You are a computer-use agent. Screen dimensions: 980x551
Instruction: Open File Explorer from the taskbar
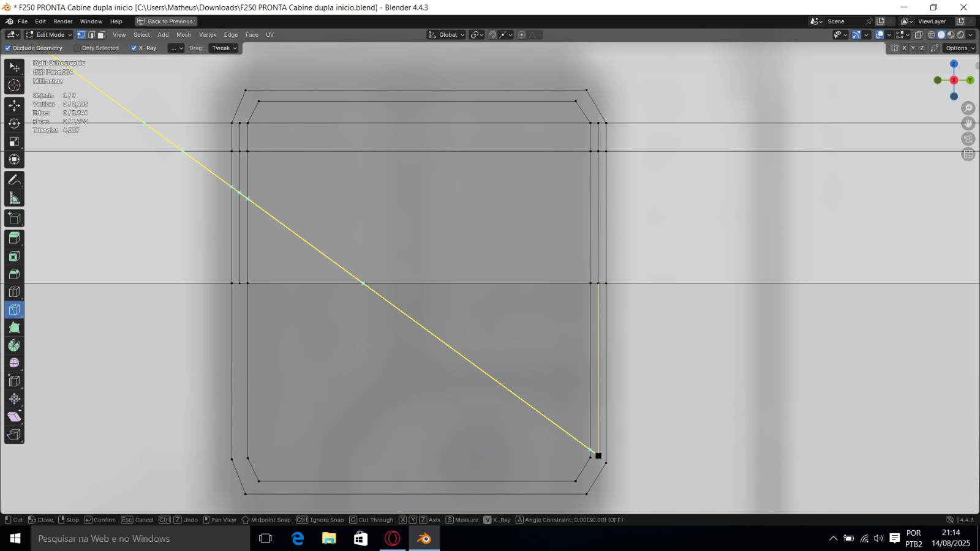[329, 539]
